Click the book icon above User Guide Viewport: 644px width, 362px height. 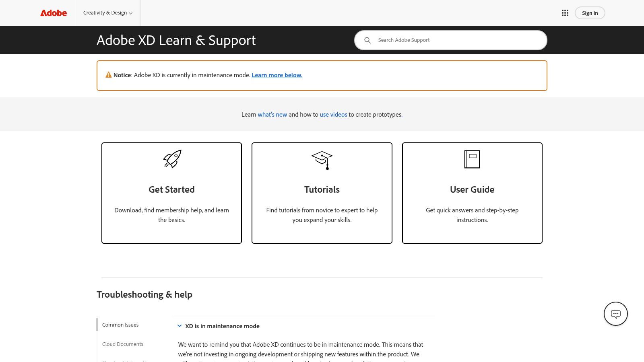pos(472,159)
